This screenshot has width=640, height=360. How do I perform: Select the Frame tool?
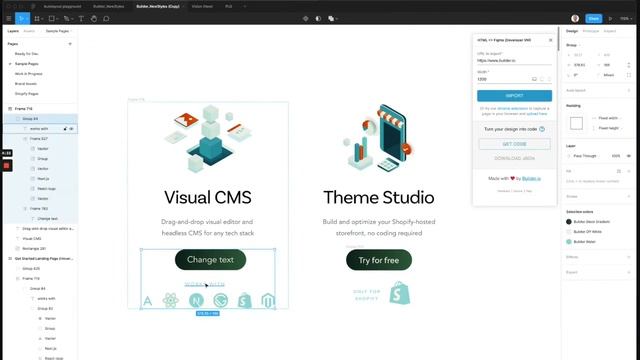point(37,18)
